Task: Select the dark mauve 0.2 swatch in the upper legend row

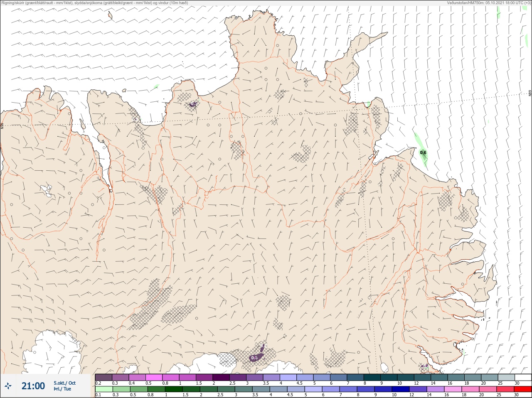Action: 103,377
